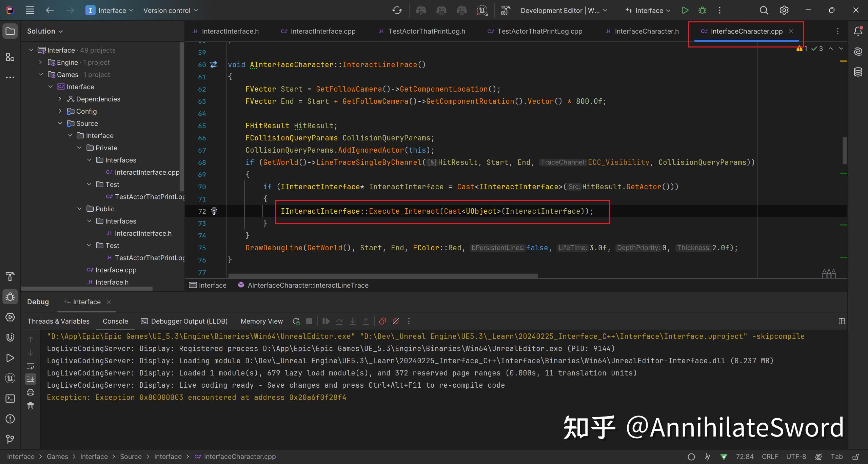The width and height of the screenshot is (868, 464).
Task: Click Rerun debug session icon
Action: pos(296,321)
